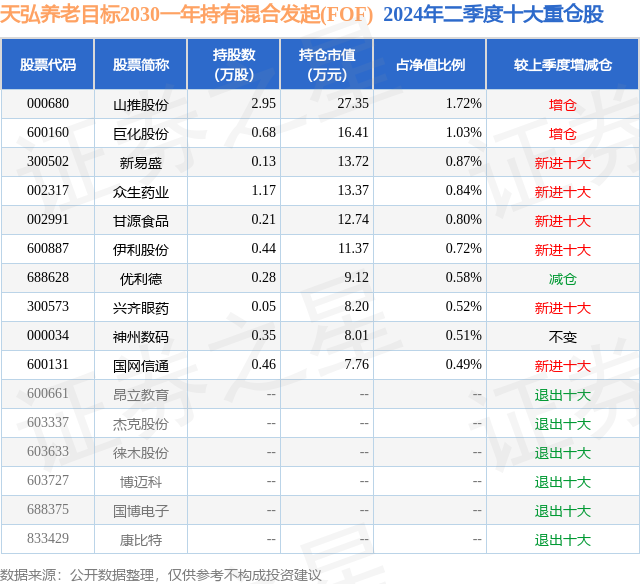640x584 pixels.
Task: Select stock code 000680
Action: (48, 104)
